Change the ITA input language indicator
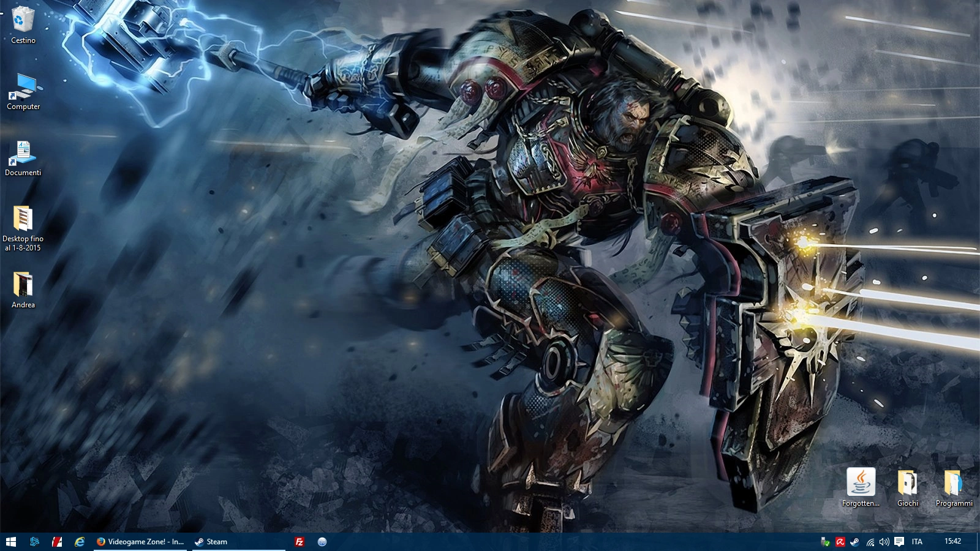This screenshot has height=551, width=980. coord(917,542)
